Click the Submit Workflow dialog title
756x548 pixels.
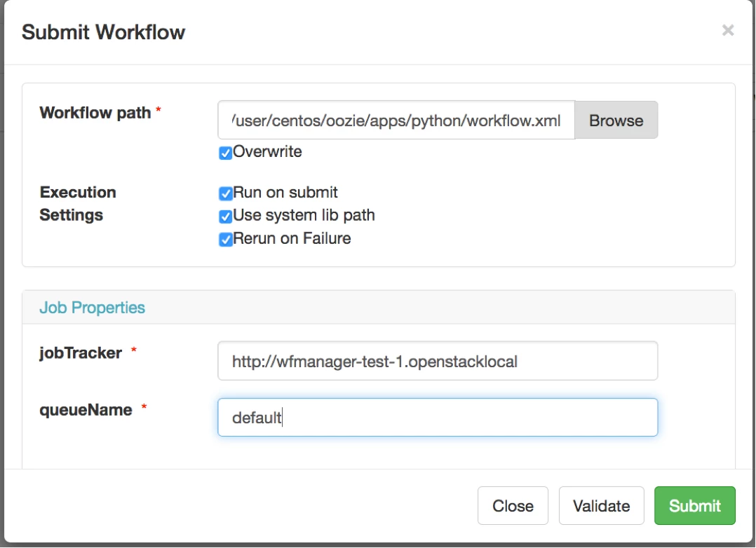[103, 32]
